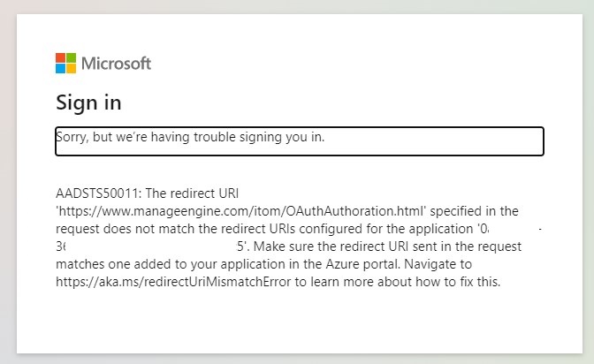Click the Microsoft four-square logo
Image resolution: width=594 pixels, height=364 pixels.
pos(66,63)
